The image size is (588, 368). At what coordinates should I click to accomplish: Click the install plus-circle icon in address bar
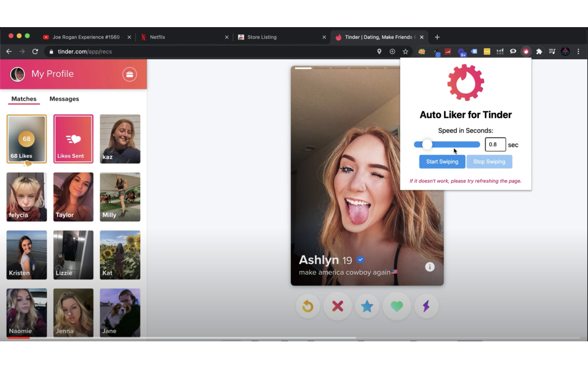(392, 52)
